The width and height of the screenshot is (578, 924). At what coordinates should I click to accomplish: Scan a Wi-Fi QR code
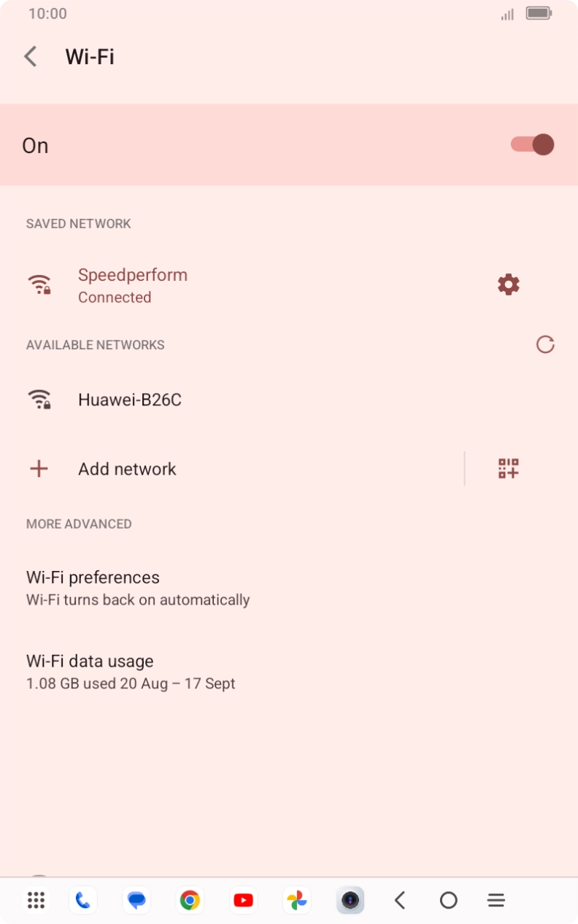[508, 469]
